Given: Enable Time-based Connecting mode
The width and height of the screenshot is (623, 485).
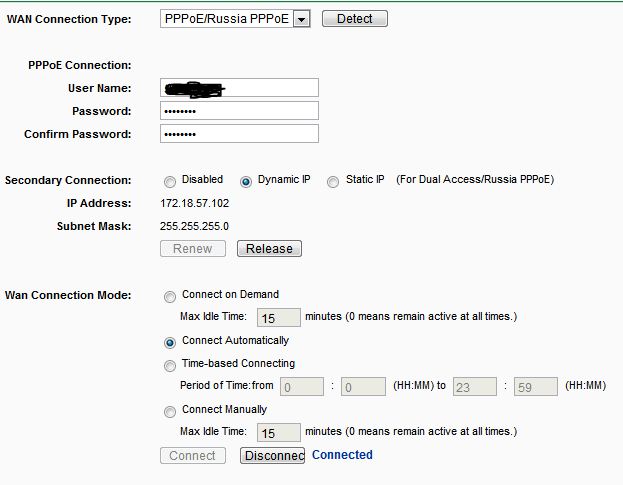Looking at the screenshot, I should 170,365.
